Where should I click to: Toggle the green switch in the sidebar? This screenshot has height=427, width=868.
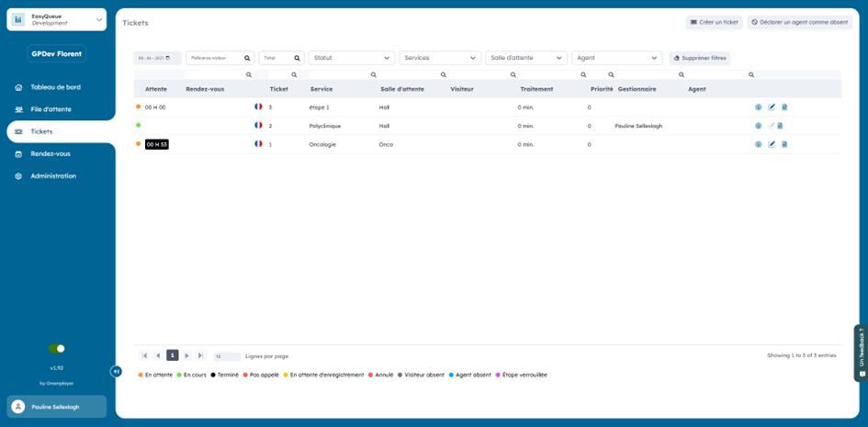57,349
